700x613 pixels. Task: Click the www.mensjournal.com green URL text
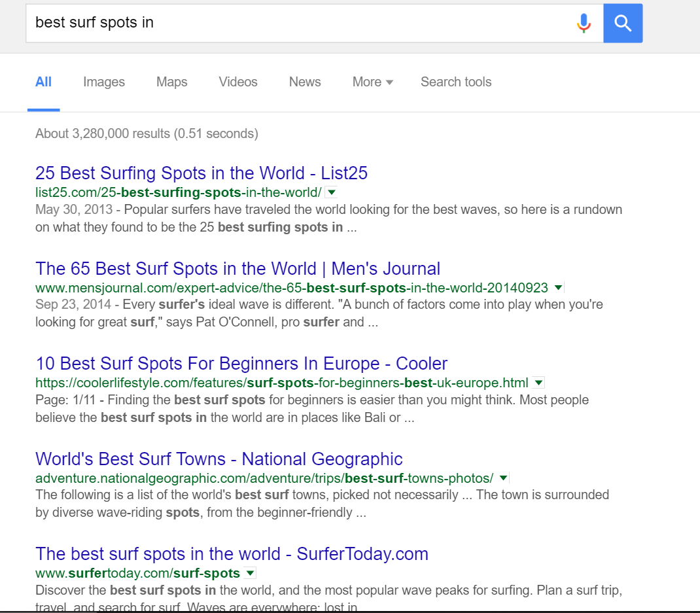click(x=292, y=288)
